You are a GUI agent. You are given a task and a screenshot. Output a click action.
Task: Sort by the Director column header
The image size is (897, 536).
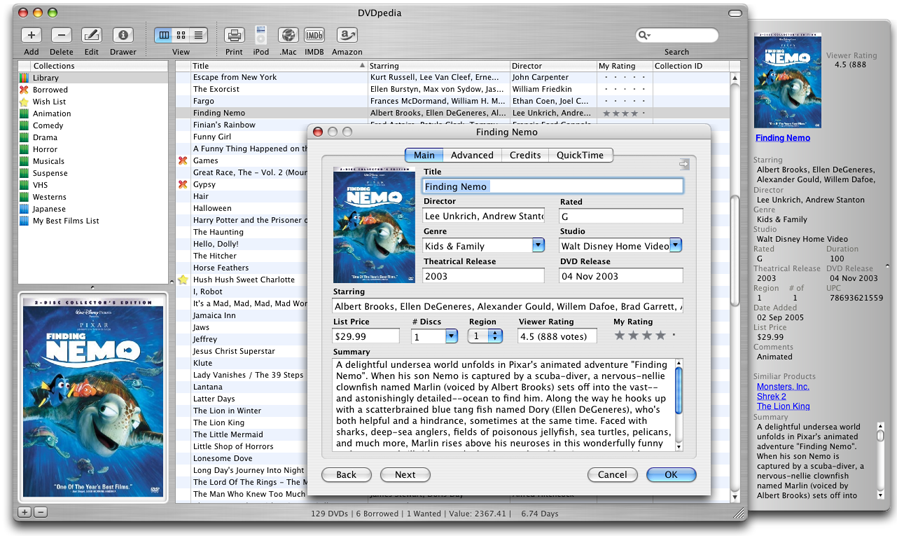(x=553, y=66)
